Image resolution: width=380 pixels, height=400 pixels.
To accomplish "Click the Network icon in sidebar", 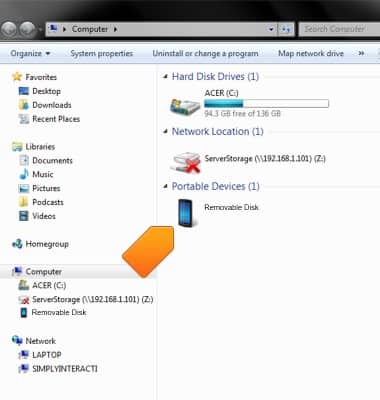I will (17, 341).
